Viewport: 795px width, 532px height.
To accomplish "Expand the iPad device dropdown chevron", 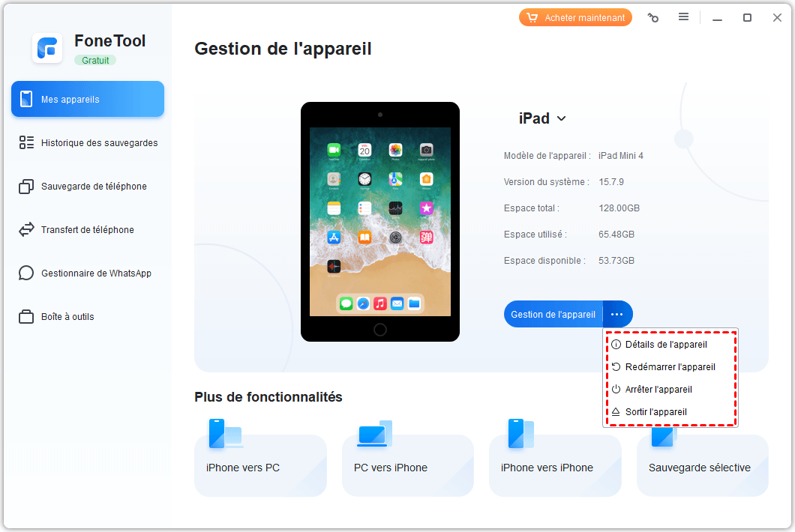I will tap(561, 118).
